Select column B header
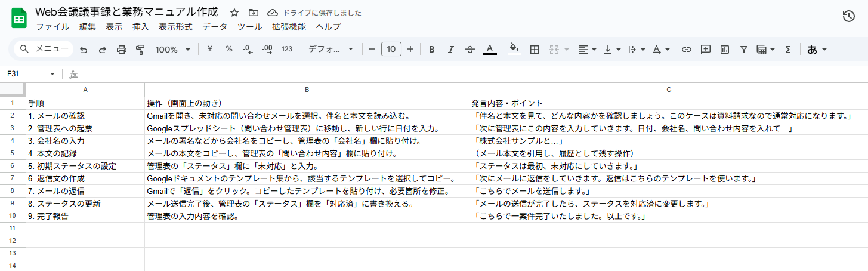Viewport: 868px width, 271px height. click(x=307, y=90)
